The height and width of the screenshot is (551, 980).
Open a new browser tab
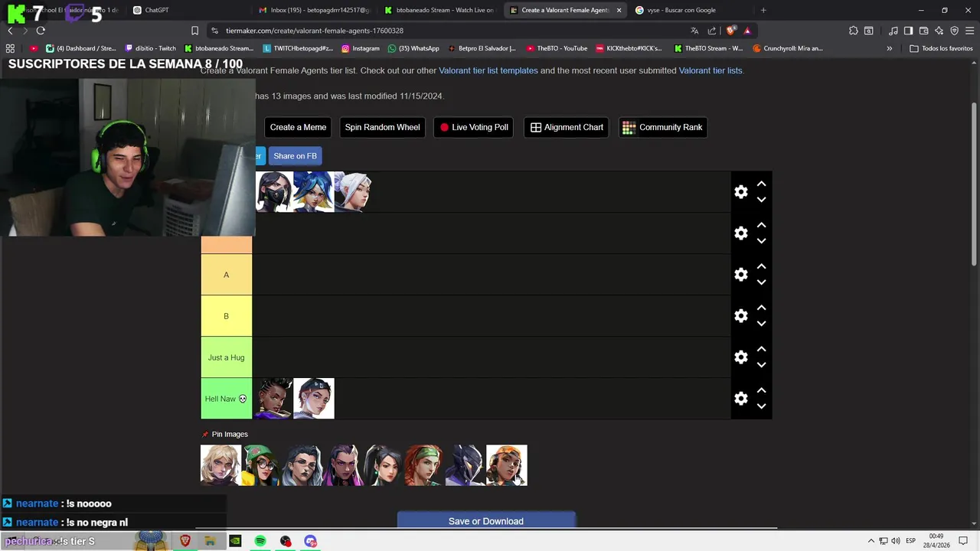[x=763, y=10]
